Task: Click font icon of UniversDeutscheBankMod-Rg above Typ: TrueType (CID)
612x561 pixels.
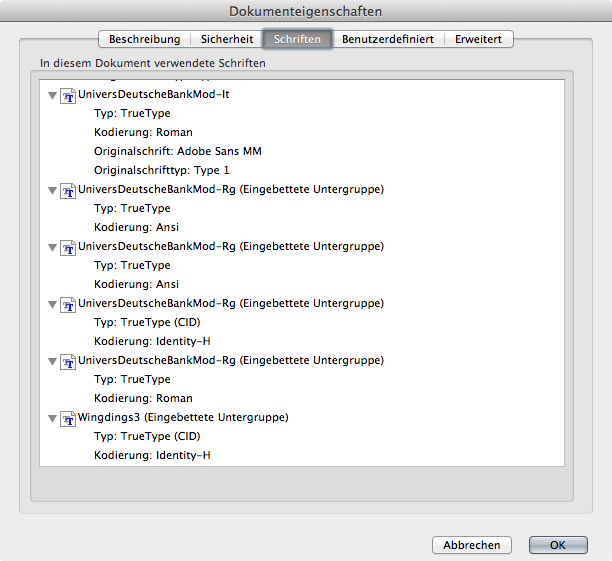Action: click(x=68, y=305)
